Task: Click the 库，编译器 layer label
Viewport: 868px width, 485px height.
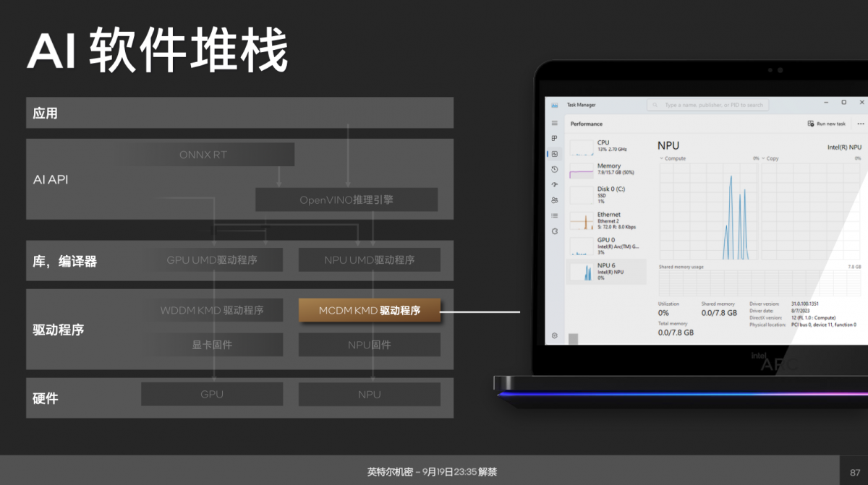Action: pos(64,262)
